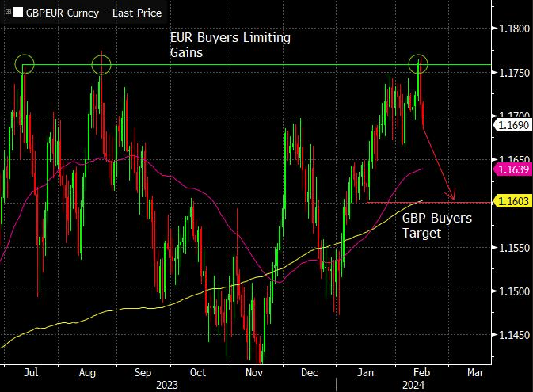Click the yellow 1.1603 moving average tag
This screenshot has width=533, height=392.
coord(508,202)
